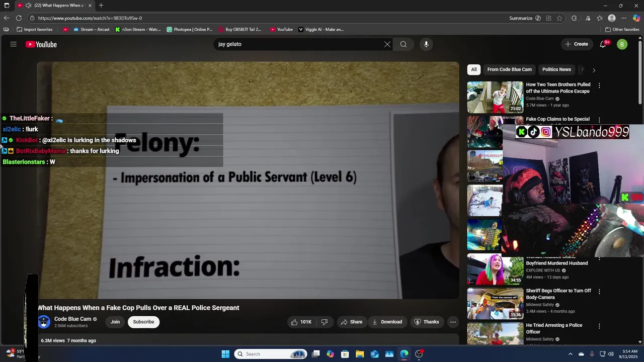This screenshot has height=362, width=644.
Task: Join the Code Blue Cam channel
Action: (115, 322)
